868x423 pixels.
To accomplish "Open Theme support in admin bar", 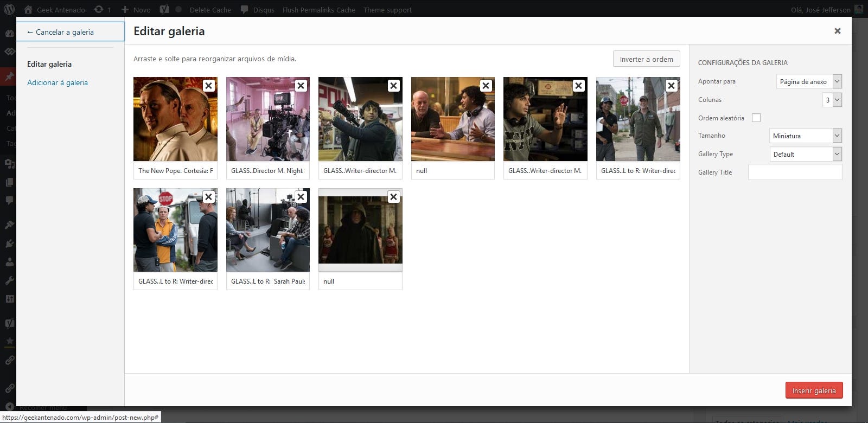I will (x=387, y=10).
